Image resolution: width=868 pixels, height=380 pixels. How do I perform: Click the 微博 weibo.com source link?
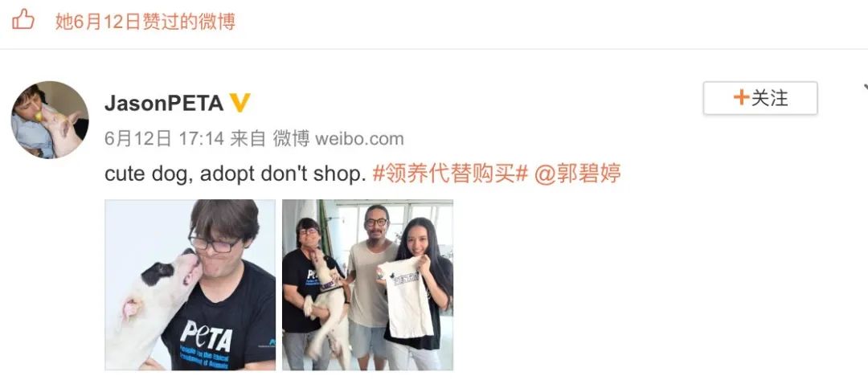pyautogui.click(x=338, y=138)
